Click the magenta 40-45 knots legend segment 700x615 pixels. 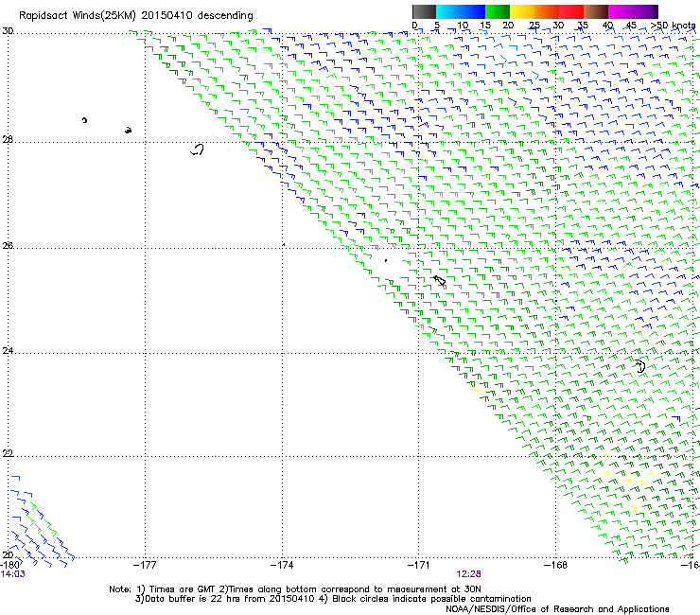(x=621, y=11)
